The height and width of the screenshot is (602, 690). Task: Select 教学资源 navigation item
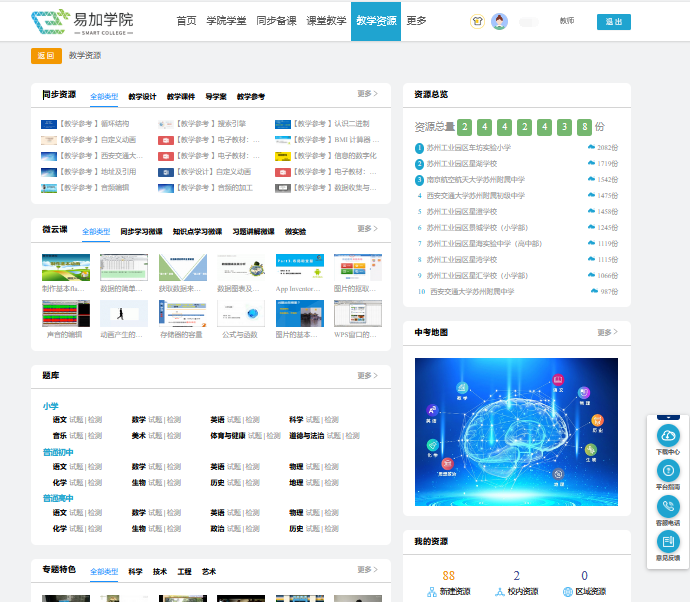(376, 21)
